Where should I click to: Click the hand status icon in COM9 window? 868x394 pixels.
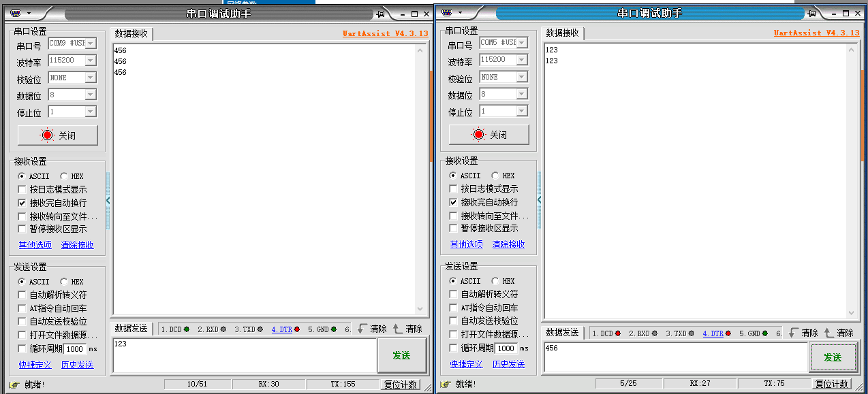tap(14, 384)
